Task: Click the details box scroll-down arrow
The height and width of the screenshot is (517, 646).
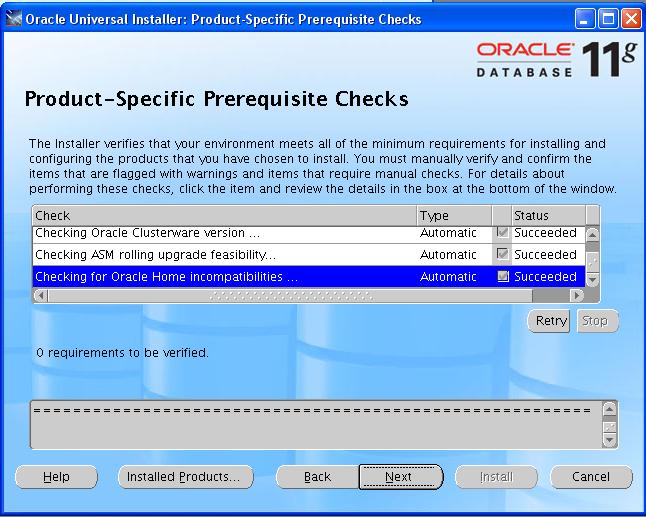Action: point(610,440)
